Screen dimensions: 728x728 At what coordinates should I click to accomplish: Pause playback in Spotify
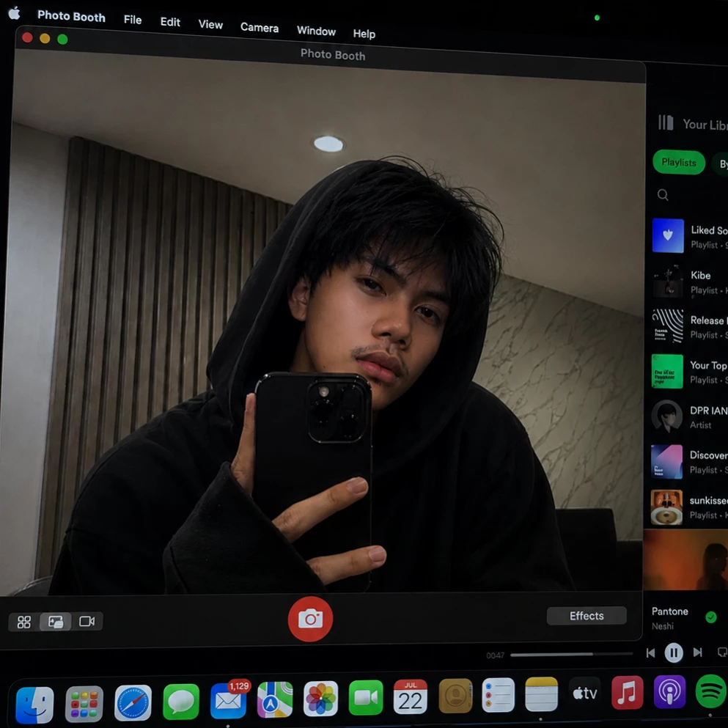point(674,652)
